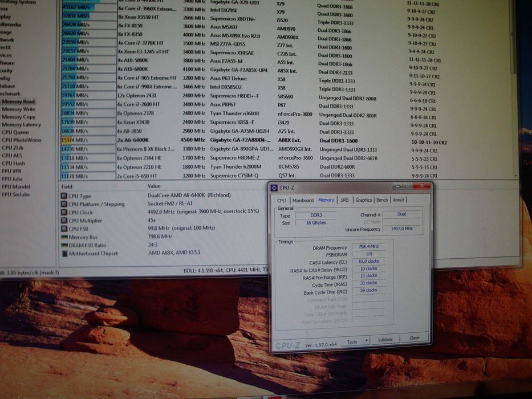532x399 pixels.
Task: Select the 13118 MB/s Opteron 2344 HE row
Action: click(x=249, y=158)
